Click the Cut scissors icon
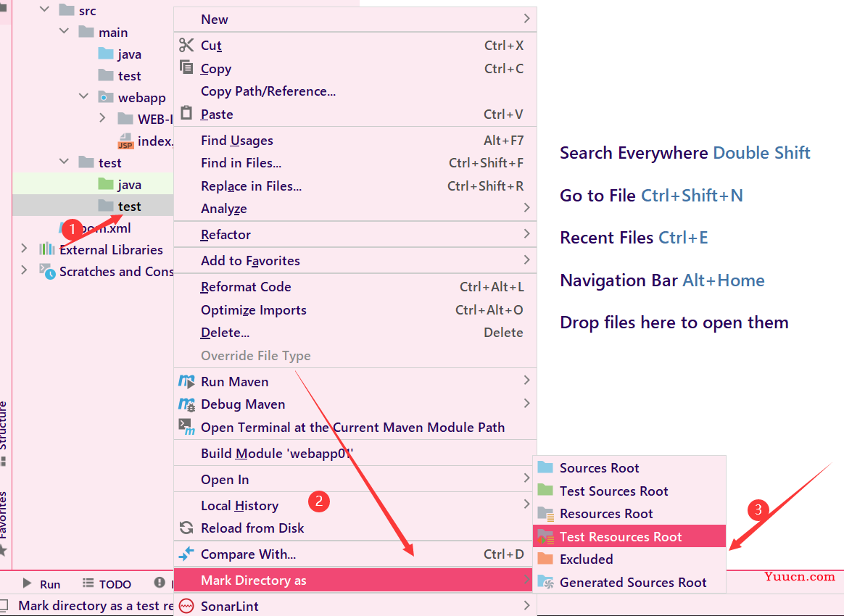844x616 pixels. (186, 45)
